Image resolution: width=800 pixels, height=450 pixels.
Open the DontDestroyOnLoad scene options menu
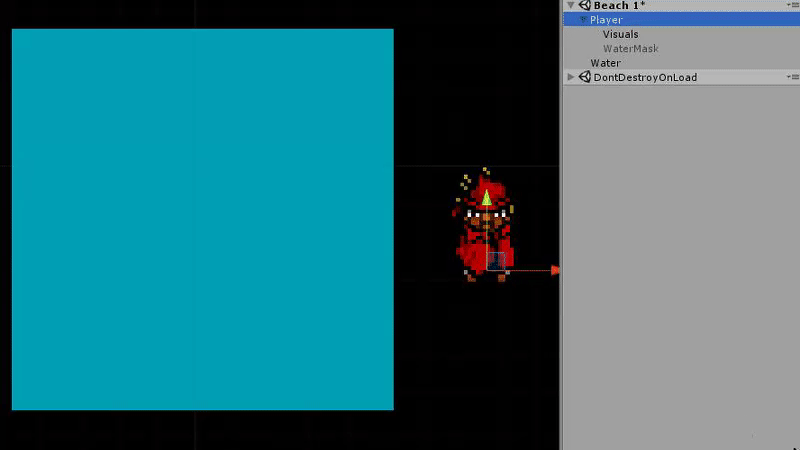[x=793, y=77]
